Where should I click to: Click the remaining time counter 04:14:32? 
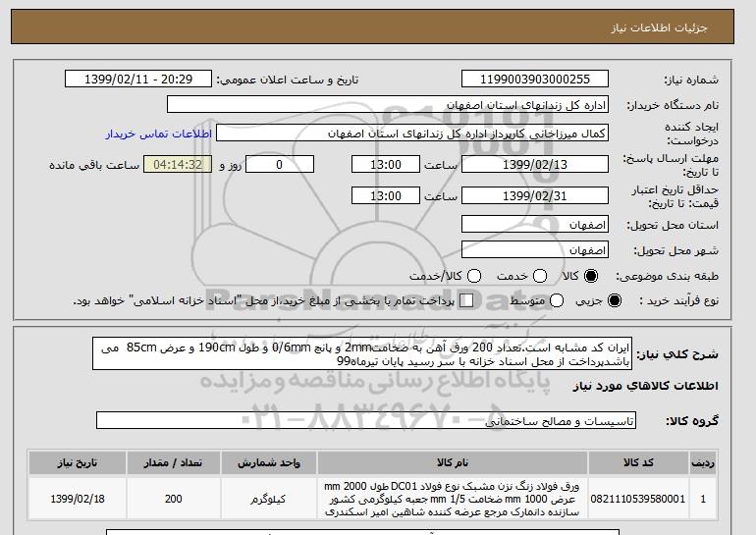pos(178,164)
